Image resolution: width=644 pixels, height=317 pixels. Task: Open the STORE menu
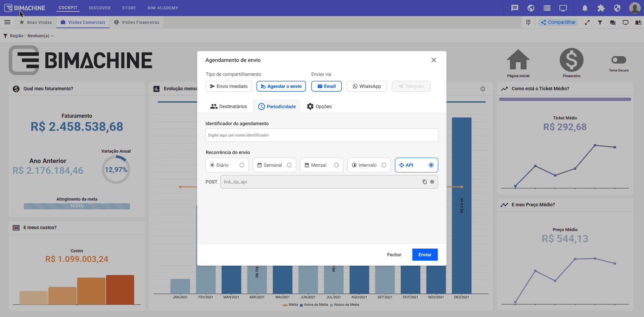point(129,8)
